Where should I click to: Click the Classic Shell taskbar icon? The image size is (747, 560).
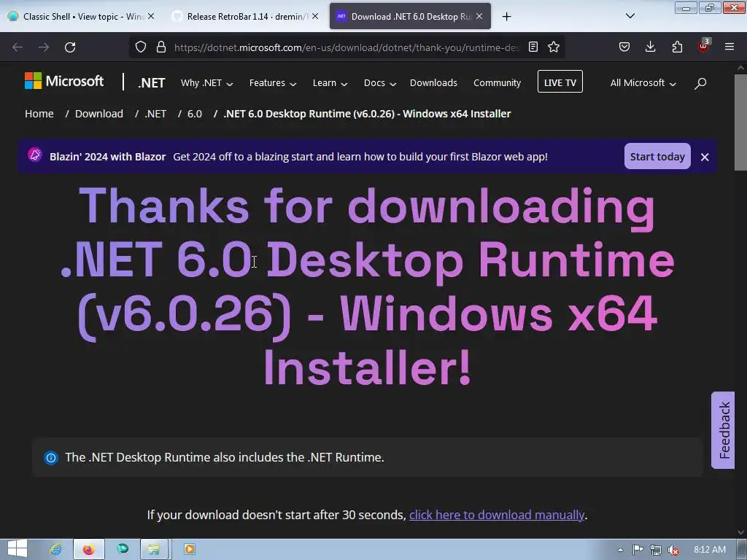coord(123,548)
